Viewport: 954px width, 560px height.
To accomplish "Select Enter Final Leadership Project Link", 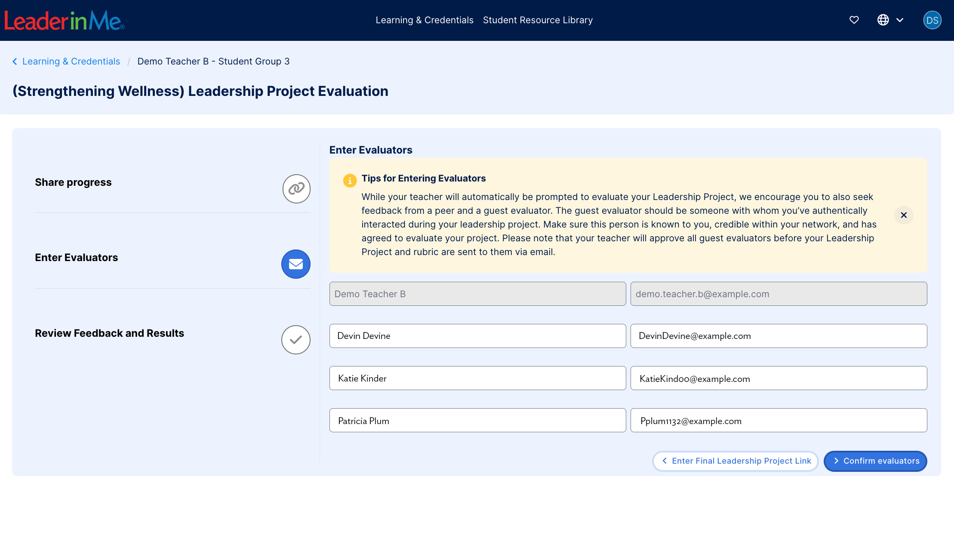I will coord(736,461).
